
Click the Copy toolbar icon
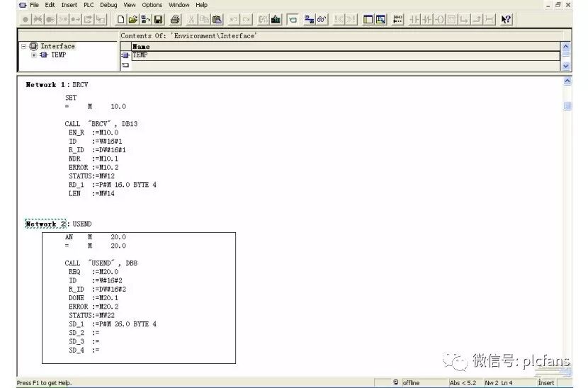coord(204,19)
